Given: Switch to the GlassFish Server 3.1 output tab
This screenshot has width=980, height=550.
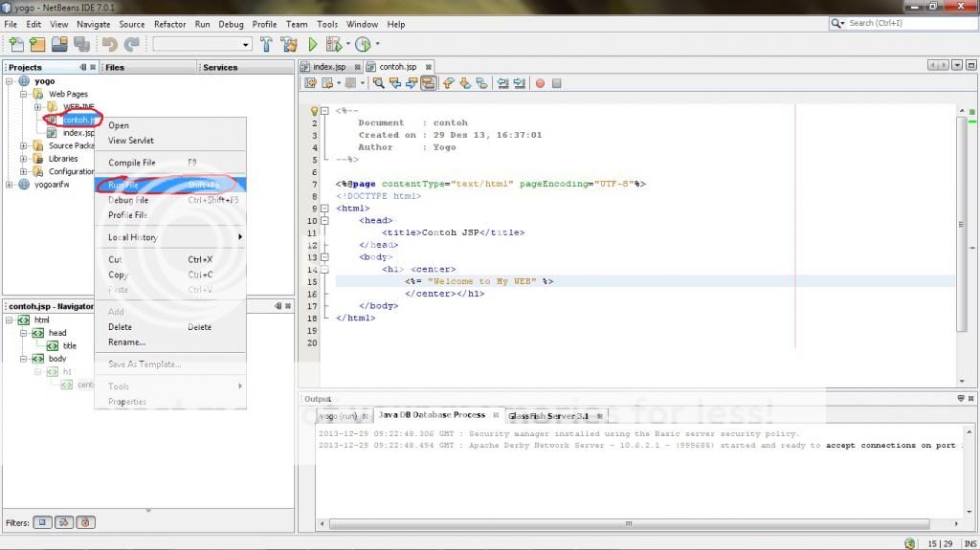Looking at the screenshot, I should coord(548,416).
